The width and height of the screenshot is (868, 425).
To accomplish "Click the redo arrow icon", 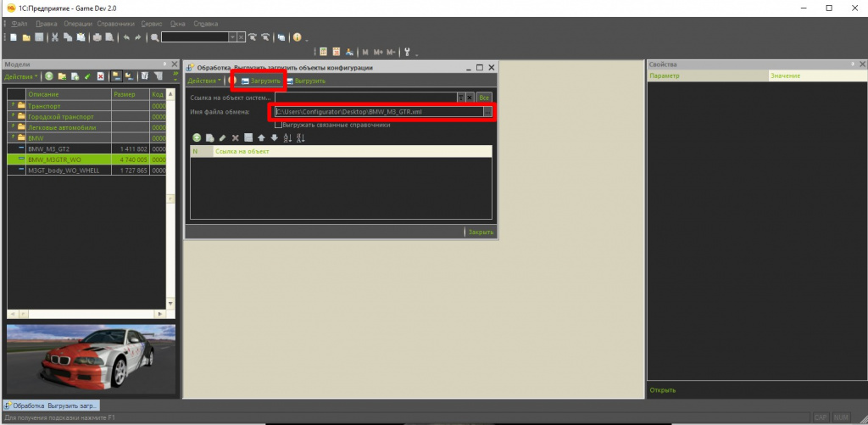I will [x=138, y=37].
